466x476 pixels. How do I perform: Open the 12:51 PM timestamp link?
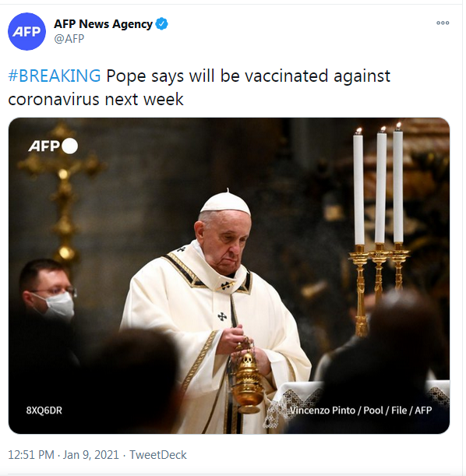pos(31,455)
